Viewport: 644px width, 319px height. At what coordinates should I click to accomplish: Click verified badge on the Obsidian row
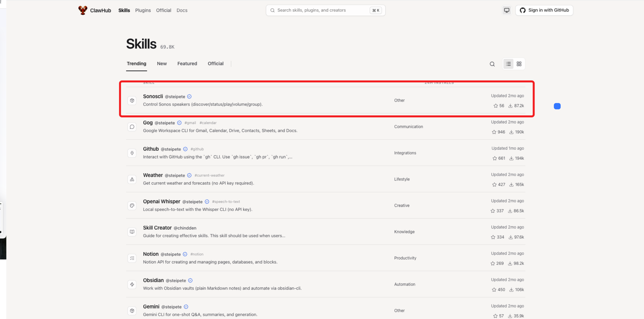tap(190, 280)
